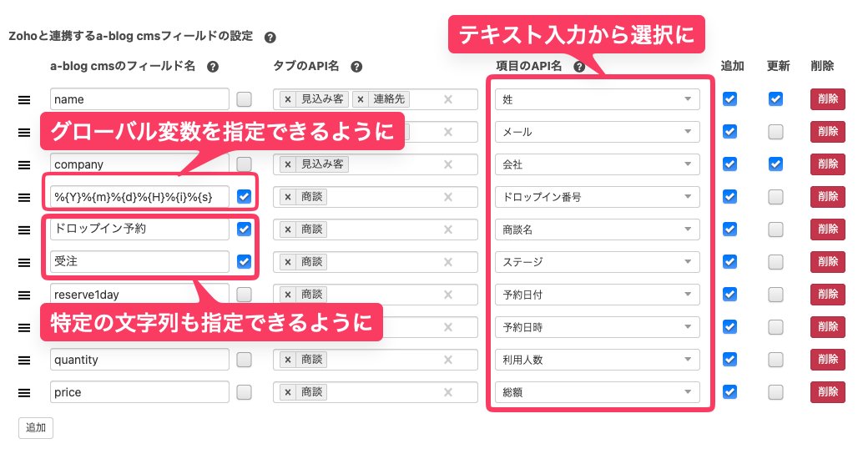This screenshot has width=868, height=469.
Task: Clear all tab tags in price row
Action: coord(448,392)
